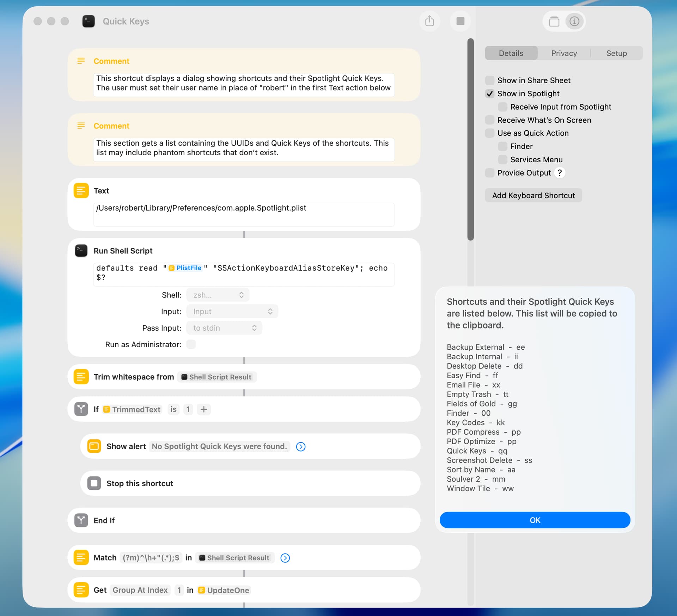Click the Quick Keys terminal app icon
Viewport: 677px width, 616px height.
click(x=89, y=21)
